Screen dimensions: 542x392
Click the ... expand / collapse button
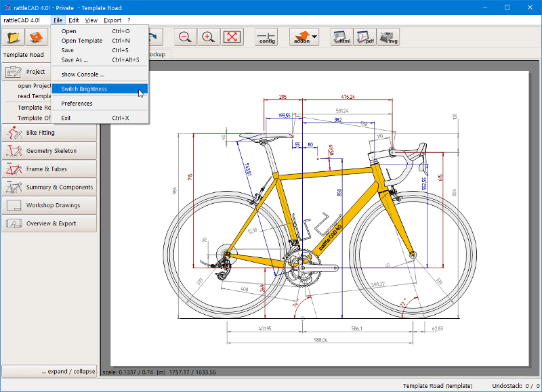click(x=49, y=372)
